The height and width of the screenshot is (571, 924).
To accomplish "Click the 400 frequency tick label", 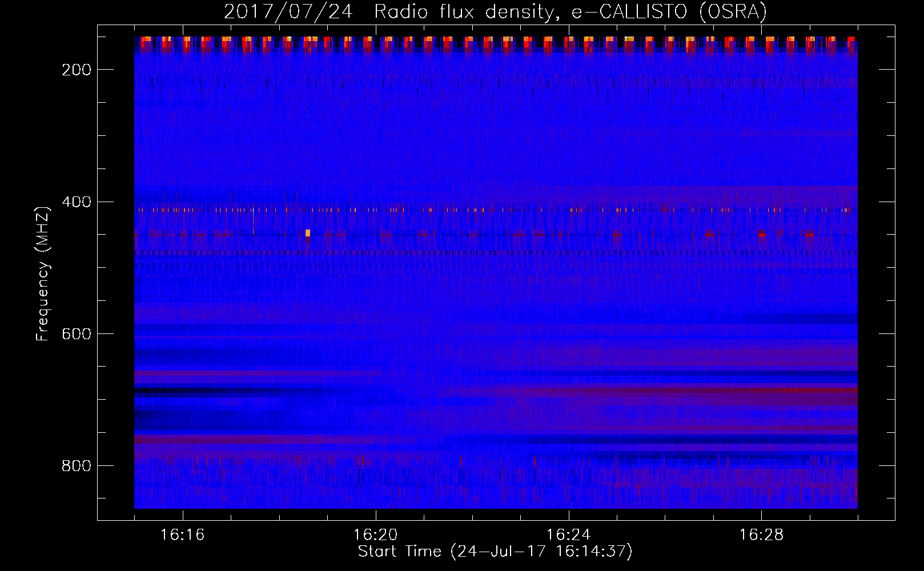I will click(77, 202).
